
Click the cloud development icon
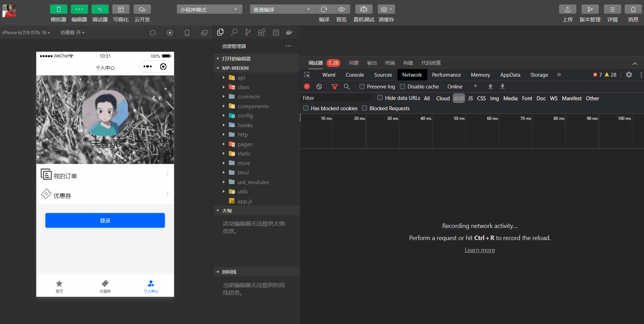(x=142, y=9)
